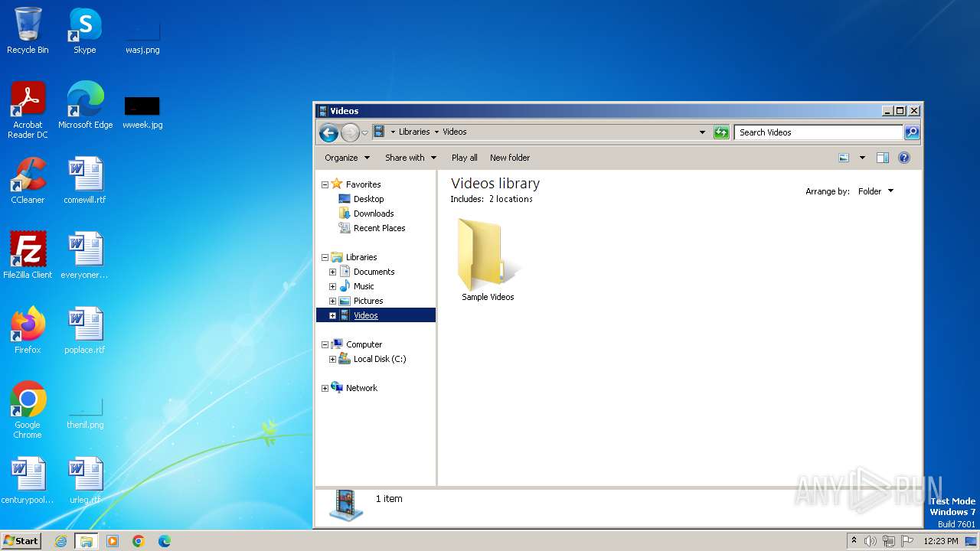This screenshot has width=980, height=551.
Task: Select the comewill.rtf file
Action: 85,181
